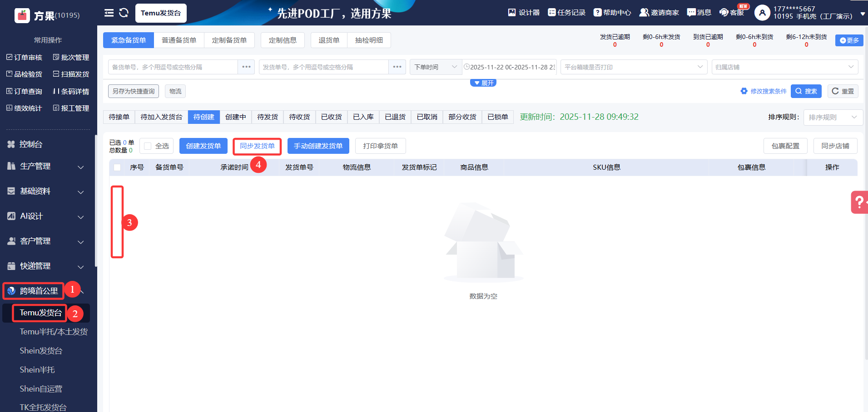
Task: Expand the 客户管理 menu
Action: coord(45,241)
